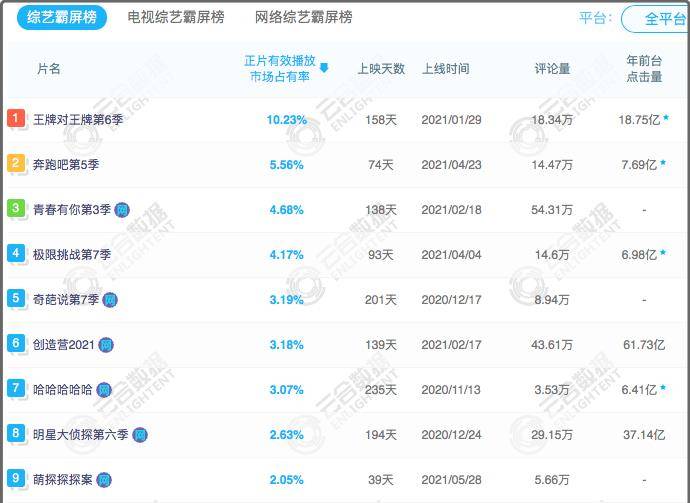Open 萌探探探案 title
Image resolution: width=690 pixels, height=503 pixels.
coord(62,480)
